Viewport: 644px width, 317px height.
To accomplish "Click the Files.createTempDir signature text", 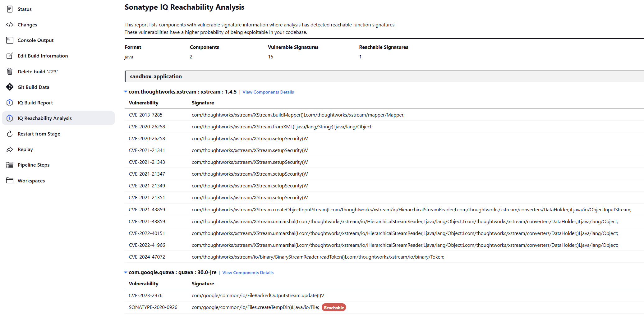I will coord(255,307).
